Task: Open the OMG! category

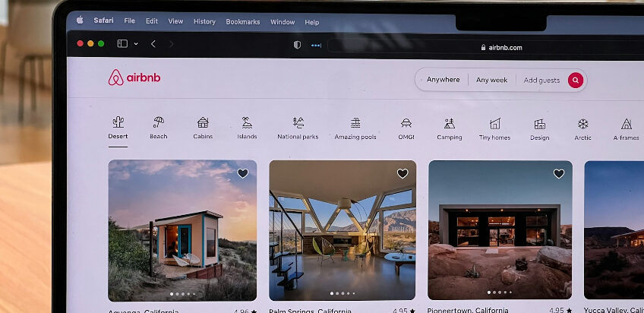Action: point(406,123)
